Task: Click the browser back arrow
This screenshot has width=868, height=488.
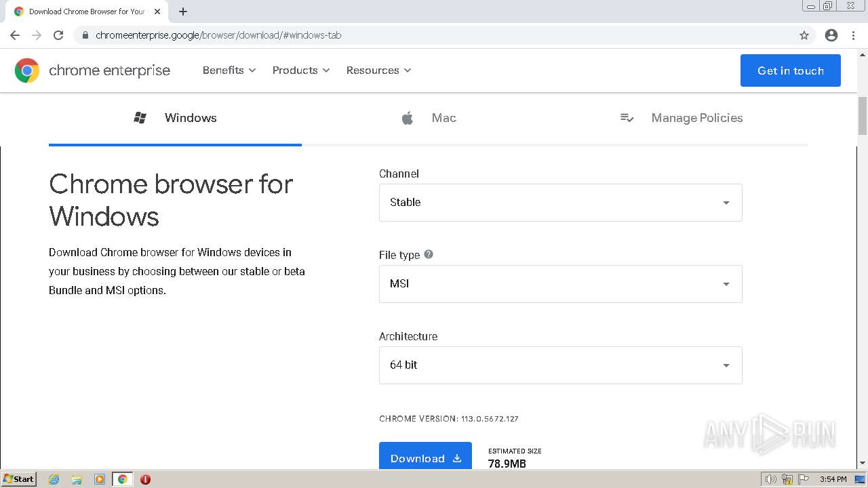Action: 15,35
